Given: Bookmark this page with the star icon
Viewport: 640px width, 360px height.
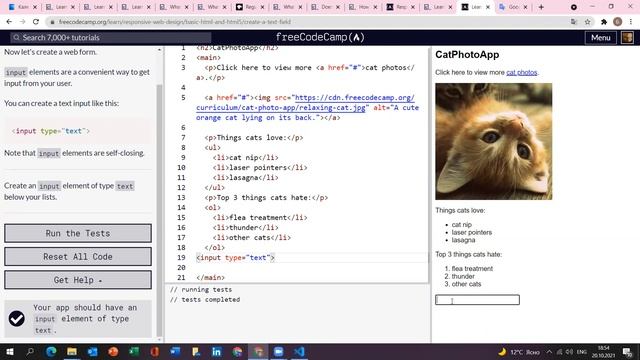Looking at the screenshot, I should 587,22.
